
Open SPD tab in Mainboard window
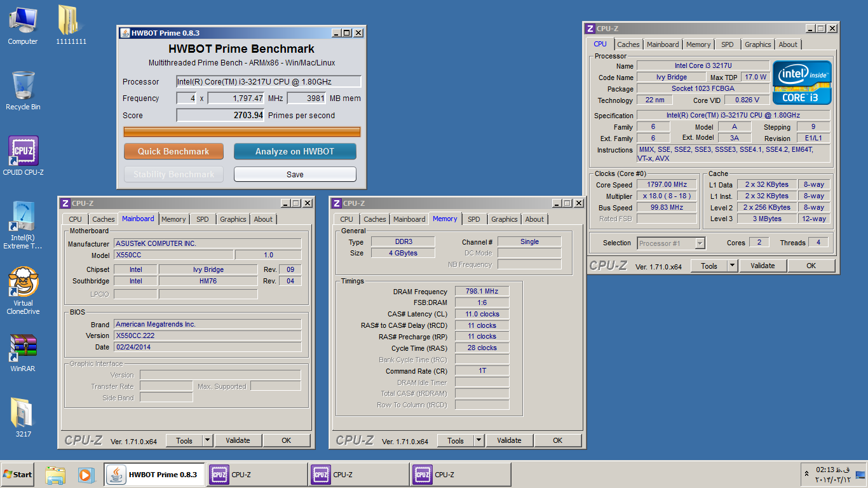(203, 219)
